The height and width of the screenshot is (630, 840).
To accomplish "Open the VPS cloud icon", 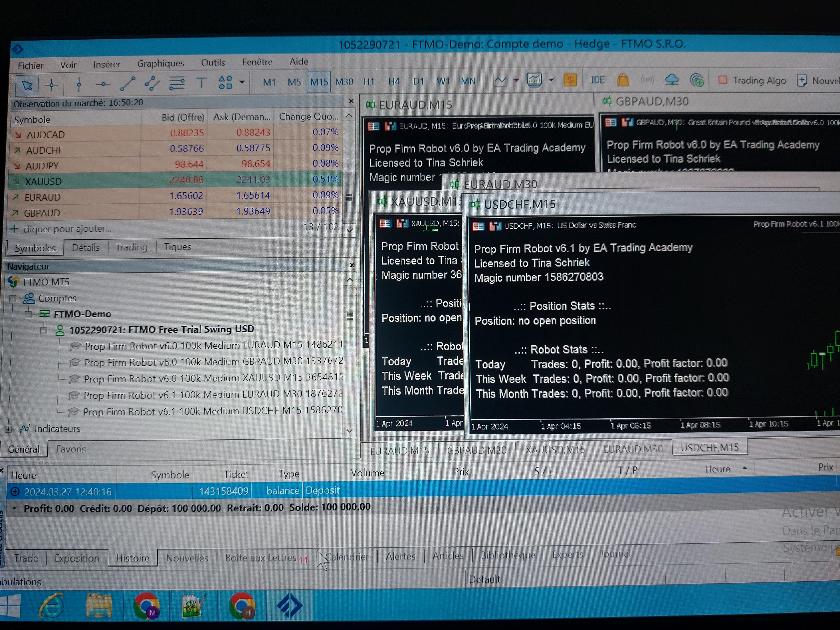I will (672, 79).
